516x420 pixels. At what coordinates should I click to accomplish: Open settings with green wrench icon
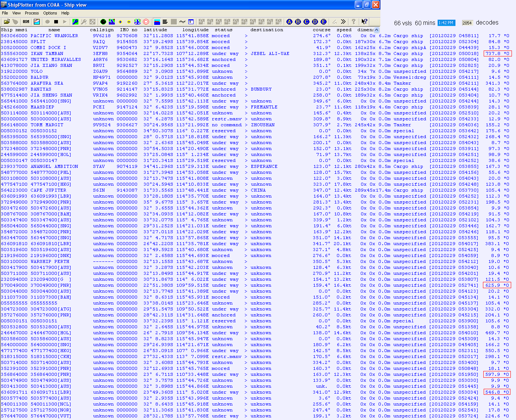click(x=75, y=22)
